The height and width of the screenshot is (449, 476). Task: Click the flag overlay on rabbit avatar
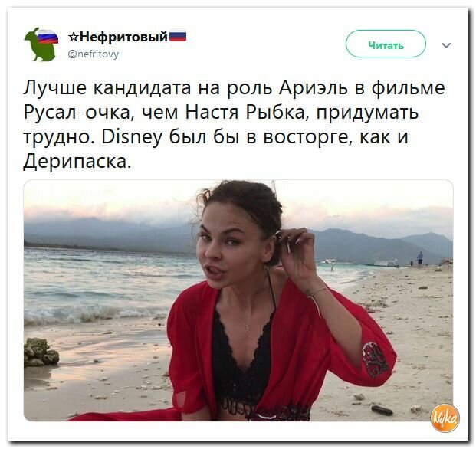(48, 37)
